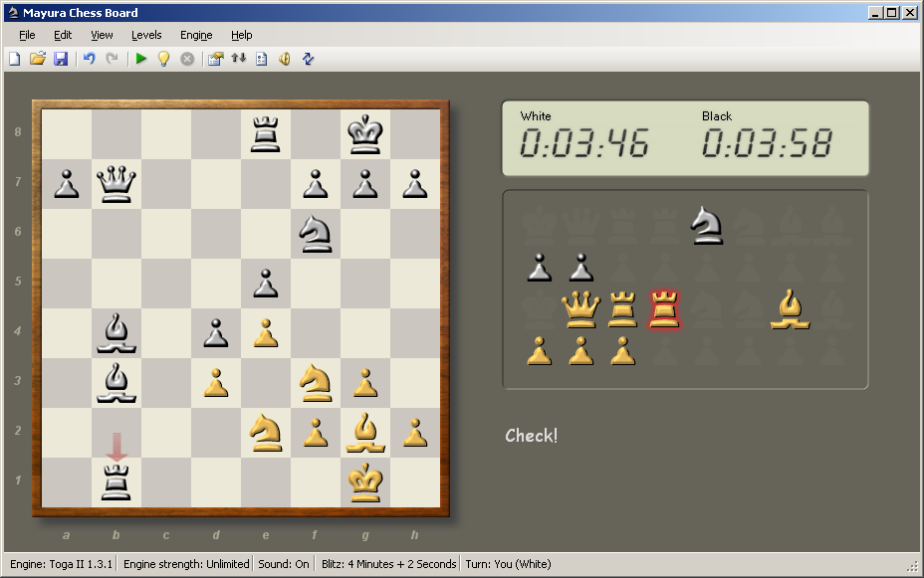Open the move list document icon

261,59
